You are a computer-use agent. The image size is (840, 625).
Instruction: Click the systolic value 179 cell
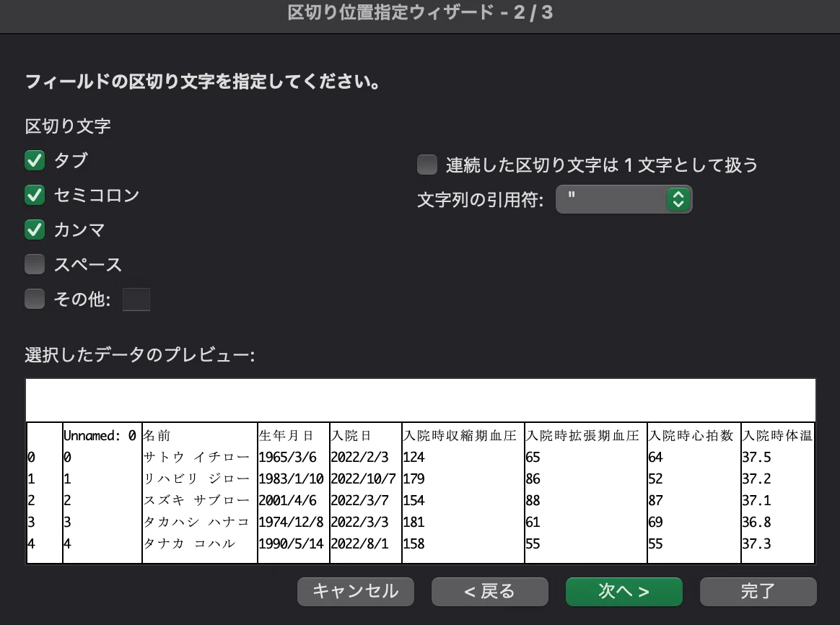(x=414, y=478)
